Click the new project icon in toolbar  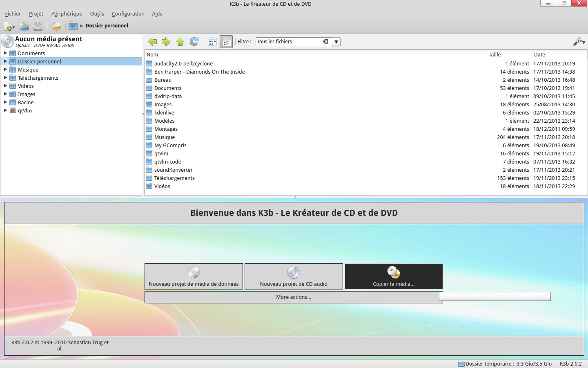tap(9, 26)
